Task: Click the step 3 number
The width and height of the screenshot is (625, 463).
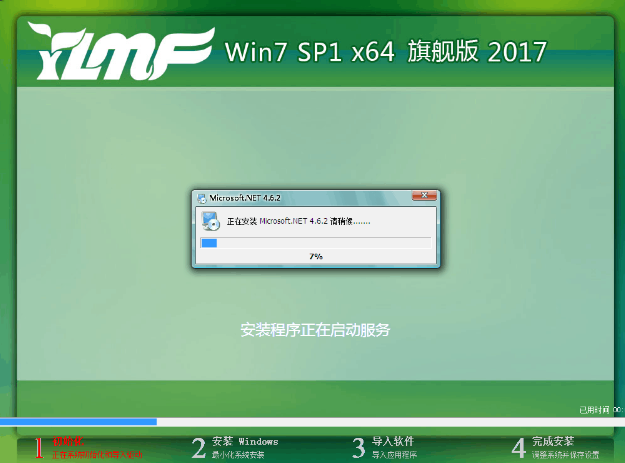Action: (x=358, y=447)
